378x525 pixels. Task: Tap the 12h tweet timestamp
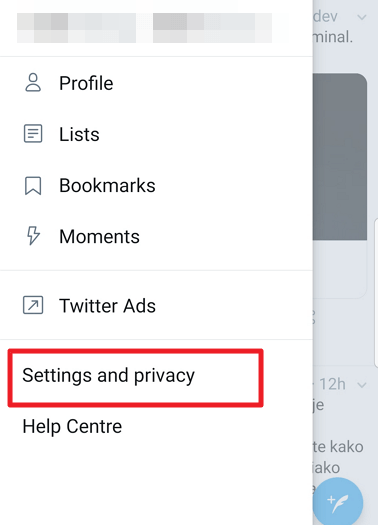coord(332,384)
